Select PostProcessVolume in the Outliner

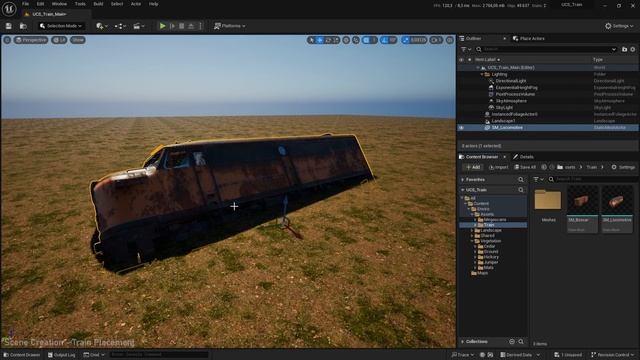tap(515, 94)
